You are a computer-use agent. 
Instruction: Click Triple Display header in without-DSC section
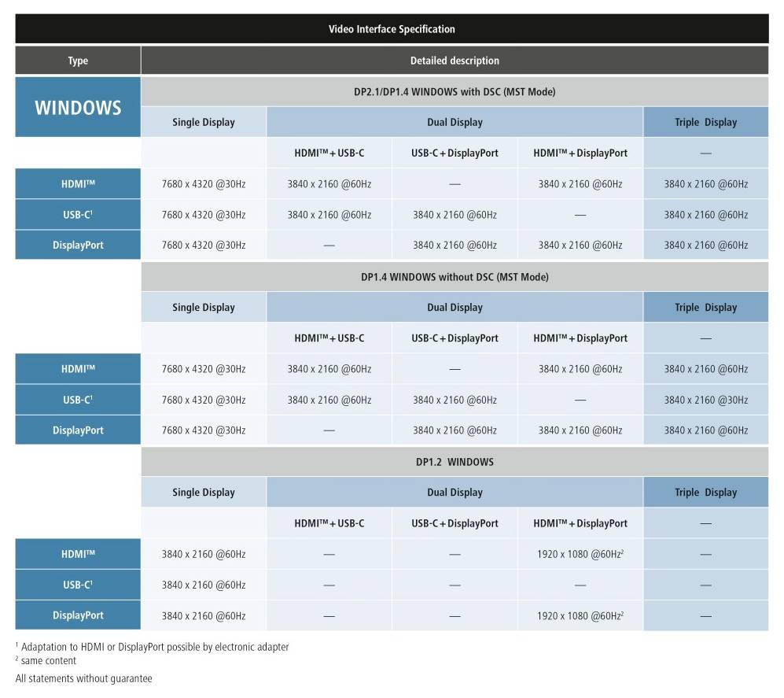point(705,308)
